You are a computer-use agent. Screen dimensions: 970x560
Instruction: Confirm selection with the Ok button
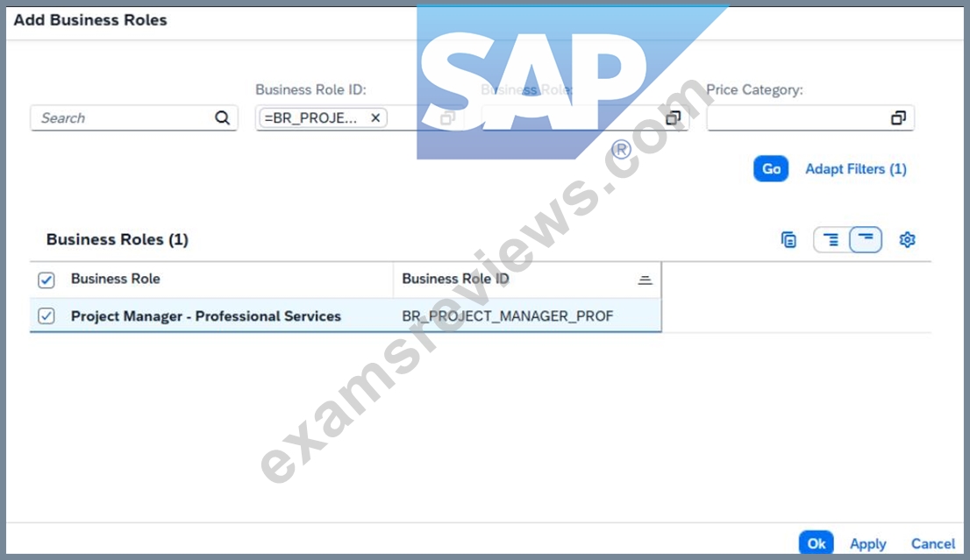click(x=816, y=543)
